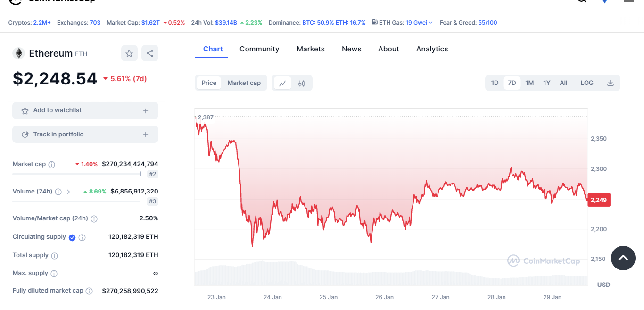Click the 26 Jan date on chart axis
This screenshot has width=644, height=310.
[385, 297]
